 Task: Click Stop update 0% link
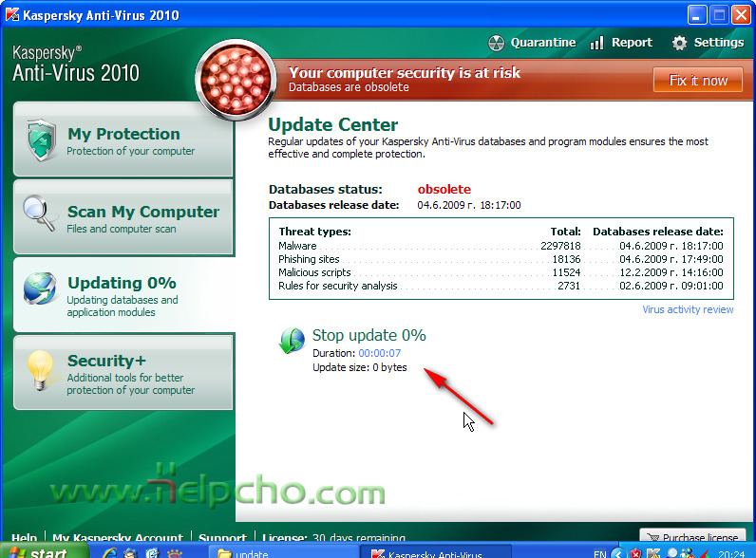[x=369, y=335]
